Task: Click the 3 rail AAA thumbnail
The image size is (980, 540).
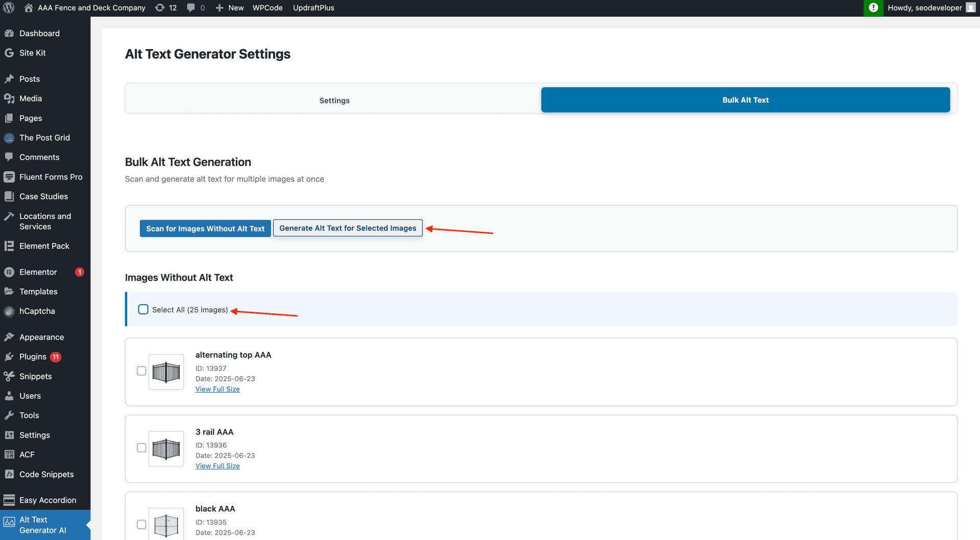Action: (166, 449)
